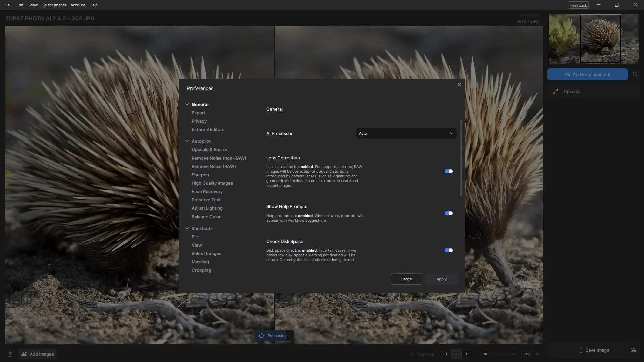Toggle the Check Disk Space switch
The image size is (644, 362).
pyautogui.click(x=448, y=250)
